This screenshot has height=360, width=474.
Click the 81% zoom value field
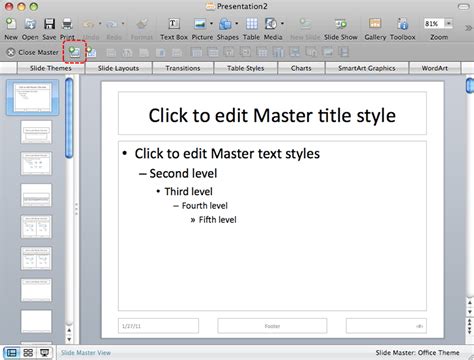coord(433,23)
